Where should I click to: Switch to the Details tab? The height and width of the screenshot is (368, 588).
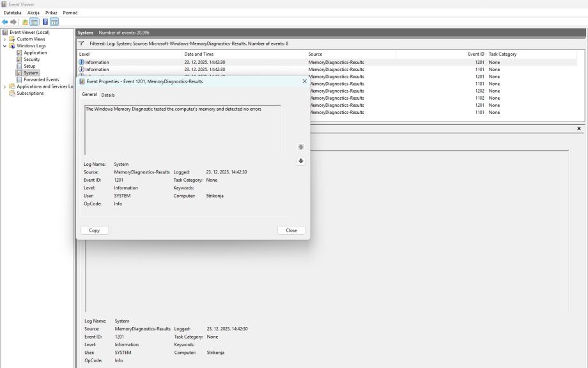tap(108, 95)
